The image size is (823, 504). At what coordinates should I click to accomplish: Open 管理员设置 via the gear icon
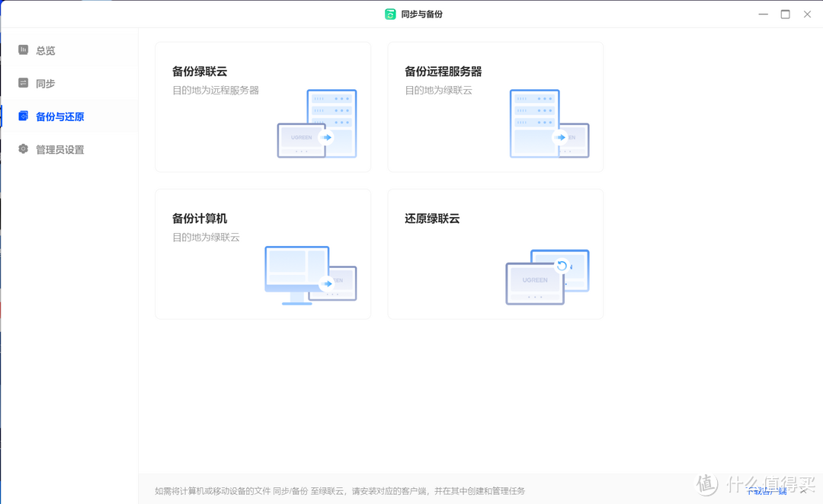pos(23,148)
